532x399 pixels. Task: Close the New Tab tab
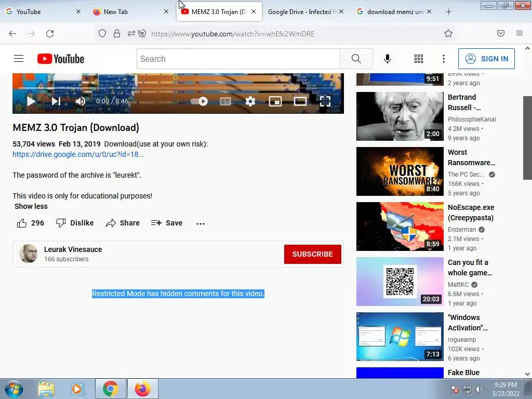point(166,11)
